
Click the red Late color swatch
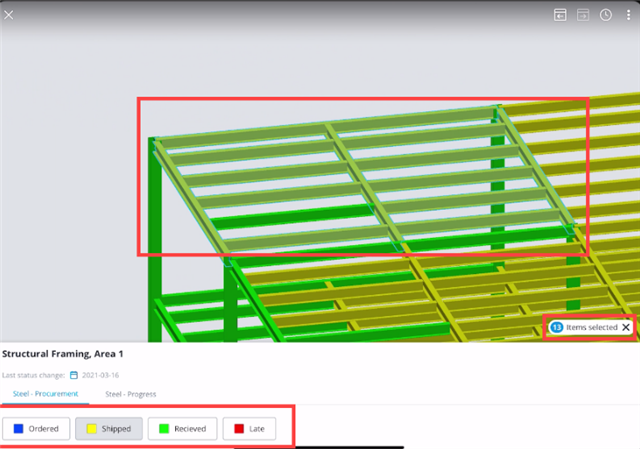pyautogui.click(x=239, y=429)
